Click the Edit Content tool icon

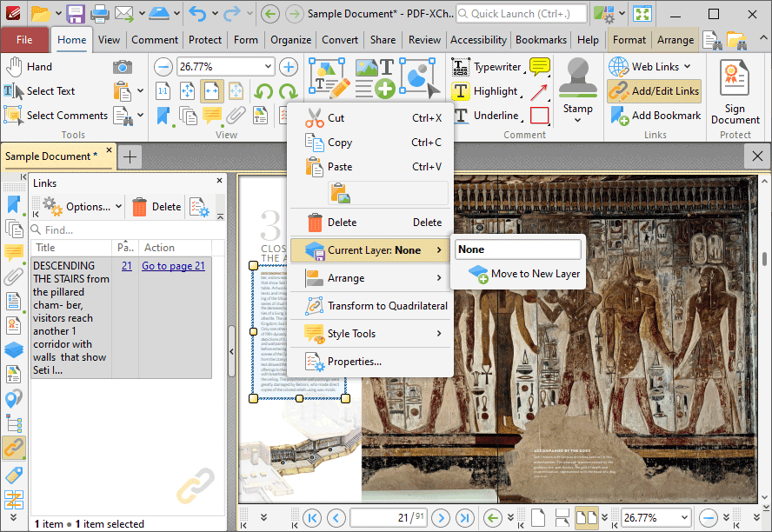click(328, 76)
